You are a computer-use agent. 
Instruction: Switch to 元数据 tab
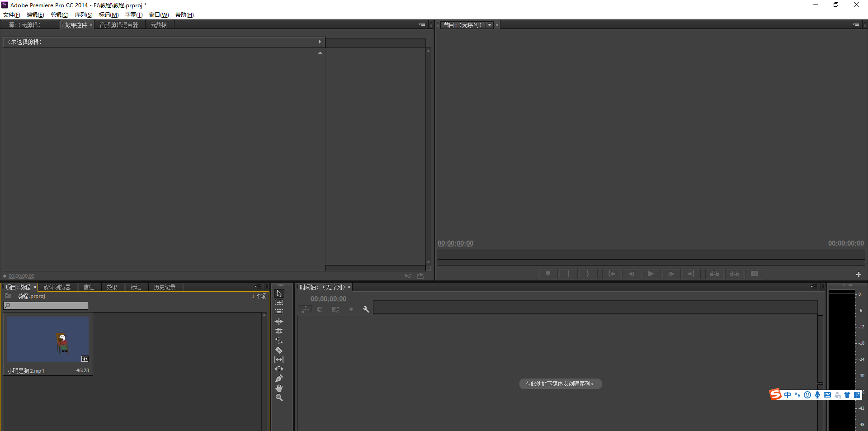(159, 25)
